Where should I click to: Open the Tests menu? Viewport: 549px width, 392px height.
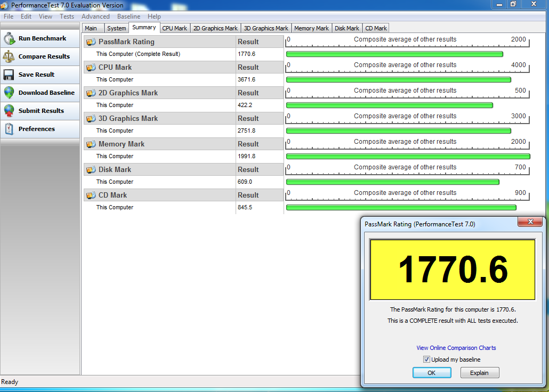coord(67,17)
